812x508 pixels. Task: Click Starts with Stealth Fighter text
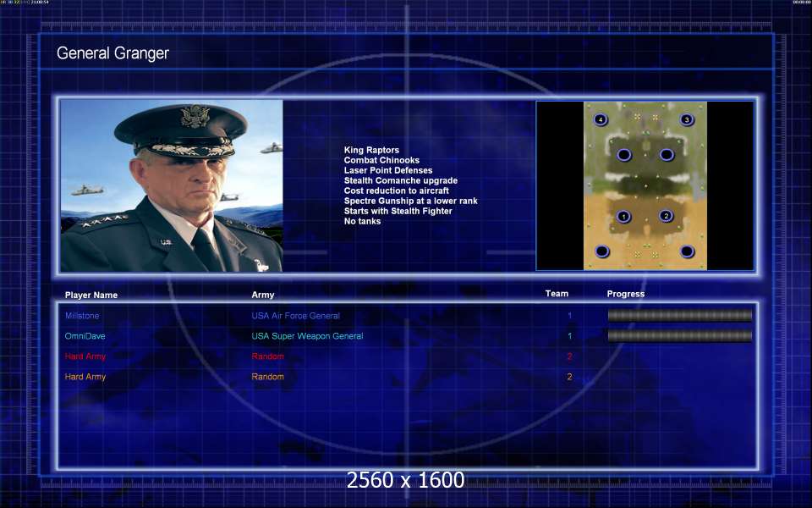pos(398,211)
